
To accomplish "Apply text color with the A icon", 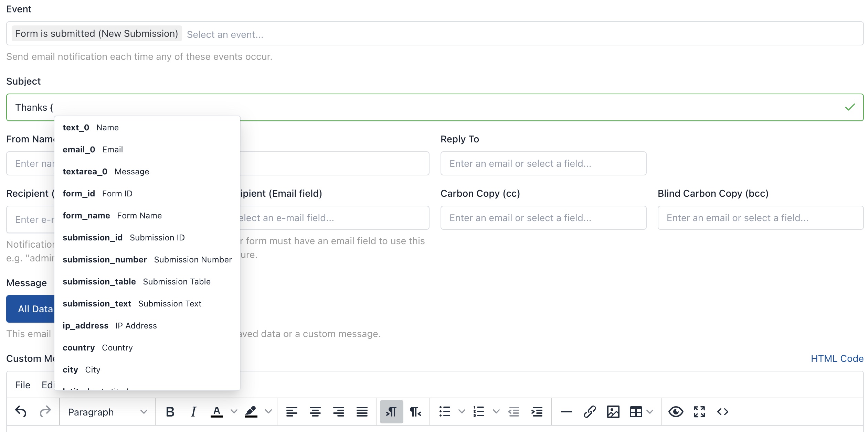I will tap(216, 411).
